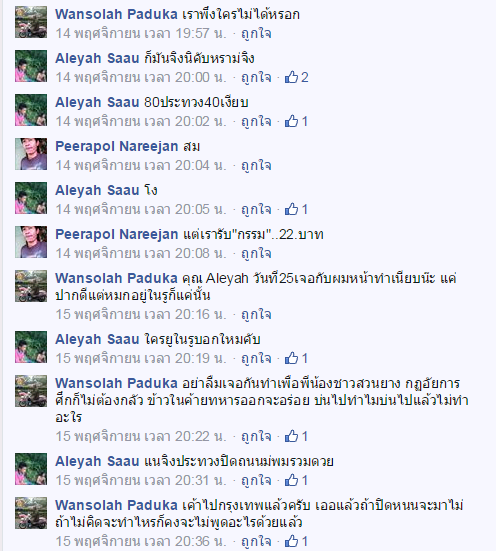Screen dimensions: 496x551
Task: Like Peerapol Nareejan's 20:08 comment
Action: point(256,253)
